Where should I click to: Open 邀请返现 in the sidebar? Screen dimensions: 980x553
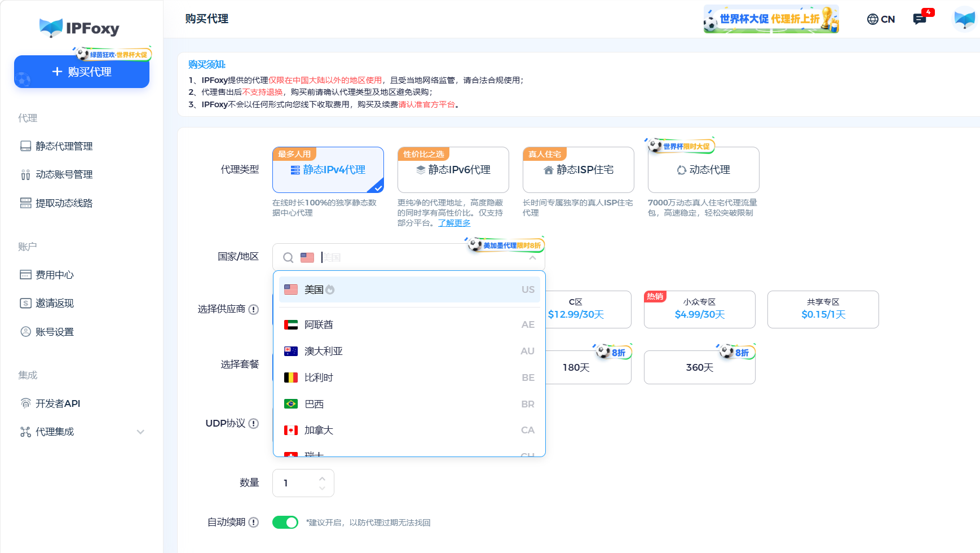pos(55,303)
